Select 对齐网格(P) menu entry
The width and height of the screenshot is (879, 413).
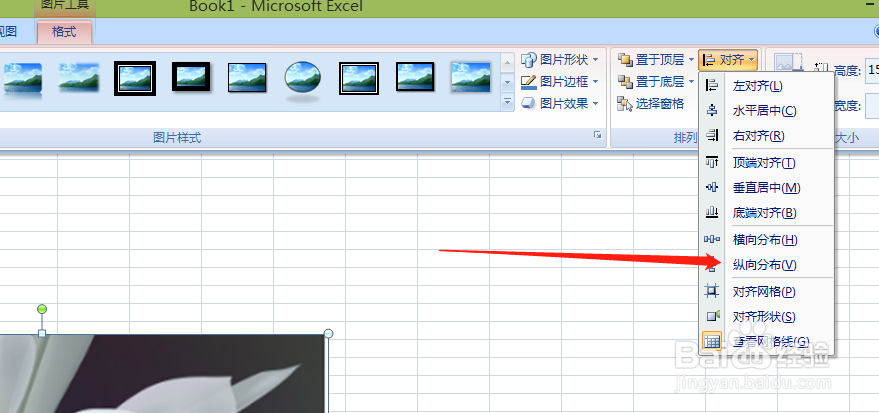pyautogui.click(x=767, y=291)
